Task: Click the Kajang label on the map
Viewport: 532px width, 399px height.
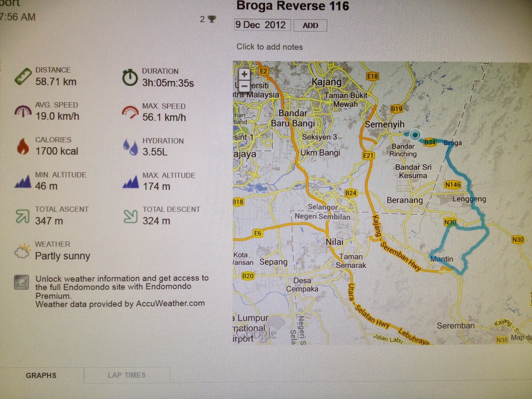Action: (x=327, y=82)
